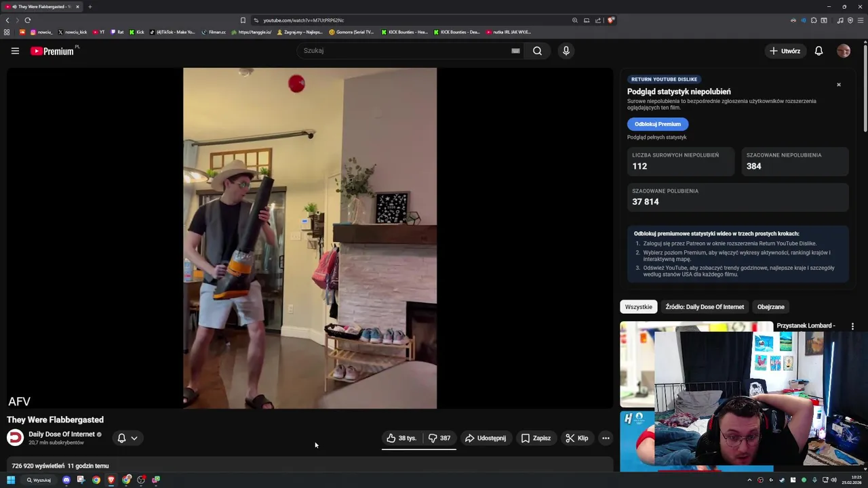868x488 pixels.
Task: Close the Return YouTube Dislike panel
Action: click(x=839, y=85)
